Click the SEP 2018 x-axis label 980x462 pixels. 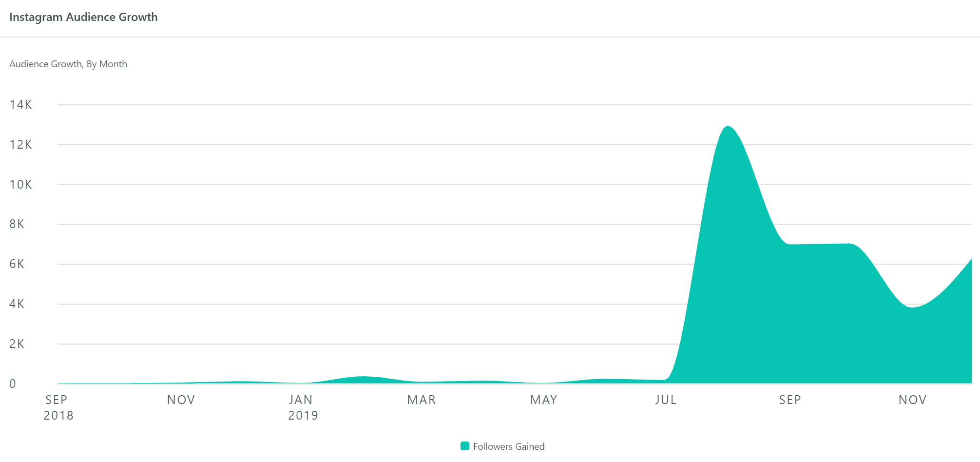58,407
